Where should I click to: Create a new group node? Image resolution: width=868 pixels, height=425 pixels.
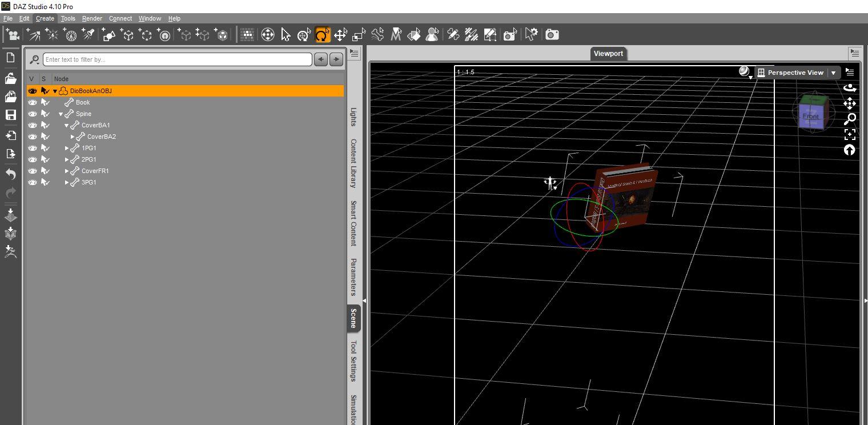(146, 35)
